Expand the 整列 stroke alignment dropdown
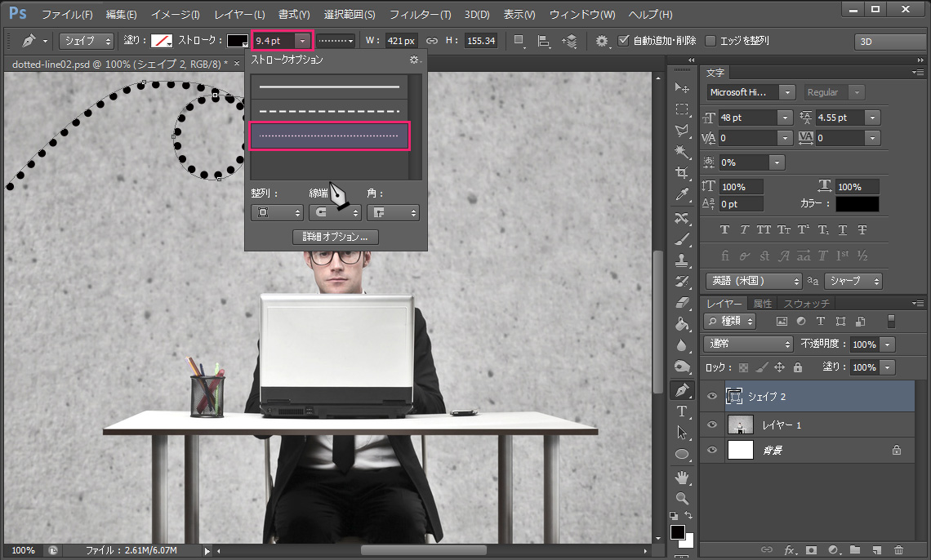This screenshot has width=931, height=560. click(x=277, y=213)
